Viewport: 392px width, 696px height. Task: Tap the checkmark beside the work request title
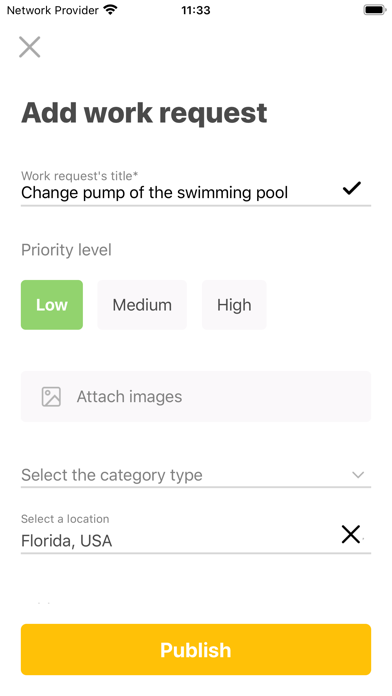[352, 189]
